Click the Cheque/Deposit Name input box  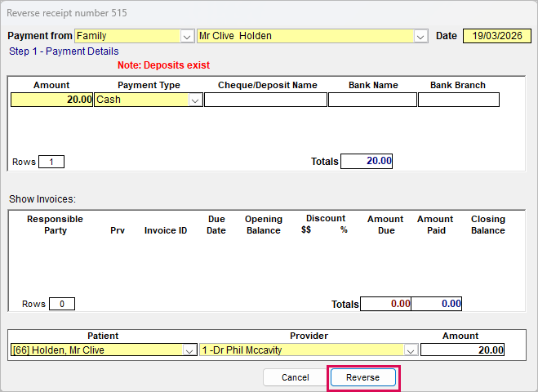[265, 100]
